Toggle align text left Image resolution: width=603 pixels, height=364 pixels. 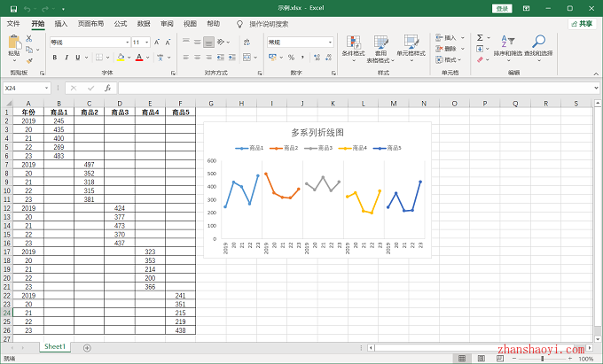click(x=186, y=58)
